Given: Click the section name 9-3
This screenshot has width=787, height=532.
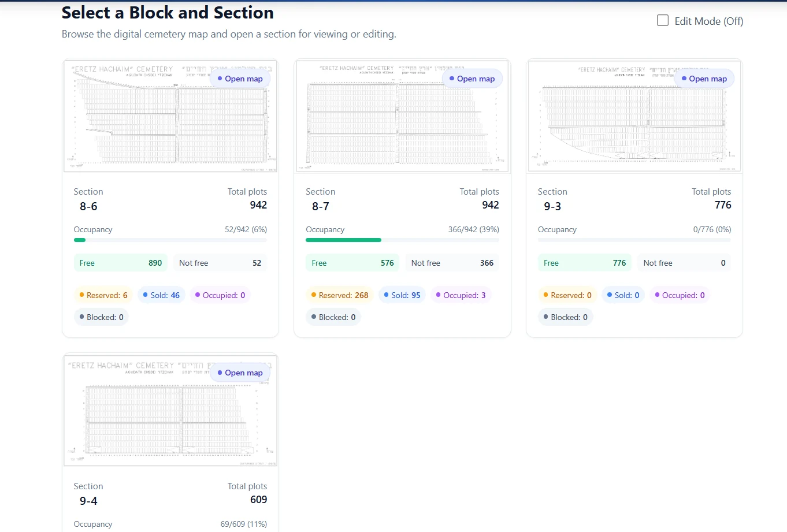Looking at the screenshot, I should coord(552,206).
